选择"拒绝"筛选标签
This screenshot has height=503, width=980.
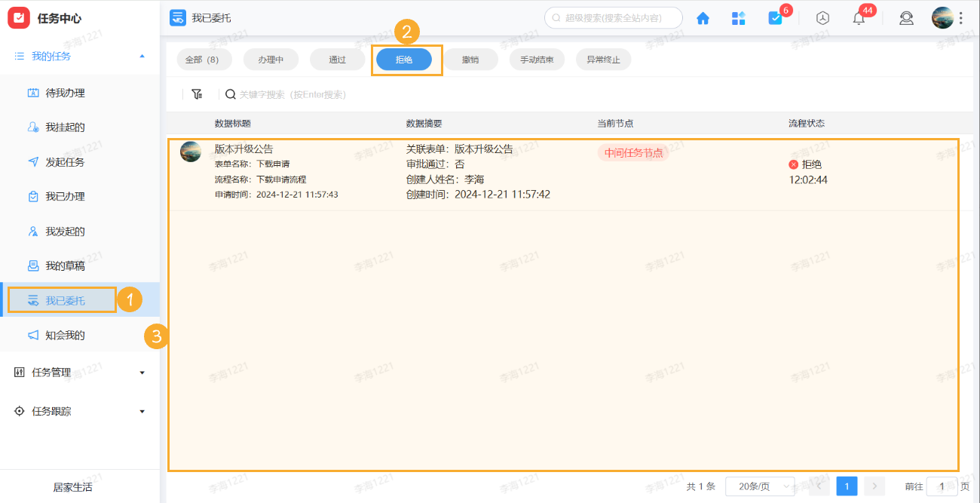[x=405, y=59]
